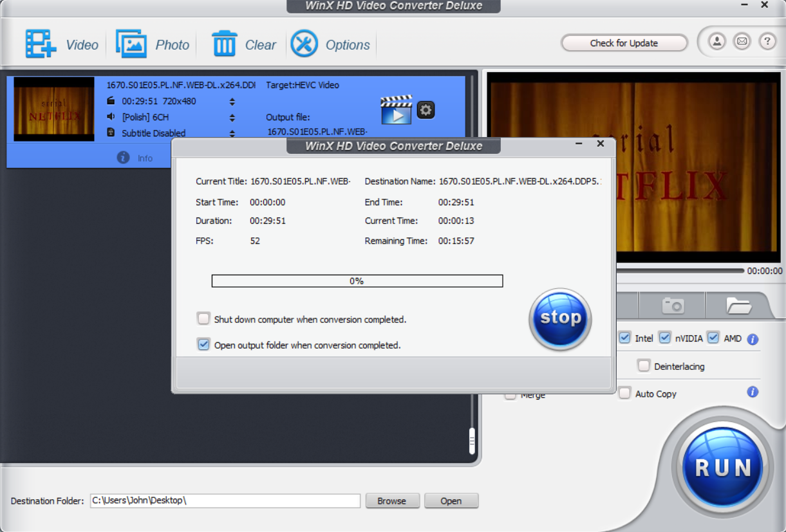Click the Info icon under the video item
Viewport: 786px width, 532px height.
[x=123, y=158]
